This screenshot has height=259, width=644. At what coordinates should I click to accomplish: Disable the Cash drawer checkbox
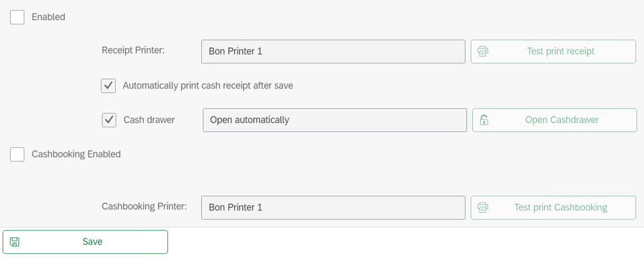pyautogui.click(x=109, y=120)
